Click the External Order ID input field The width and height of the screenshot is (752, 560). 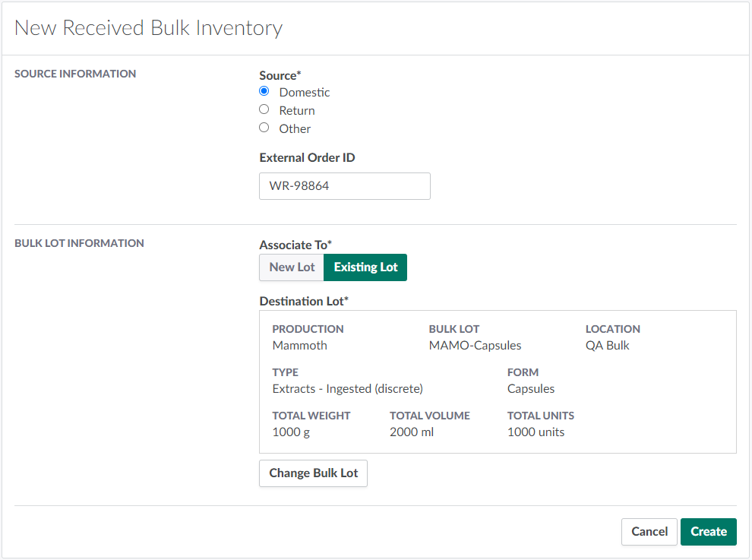point(344,186)
